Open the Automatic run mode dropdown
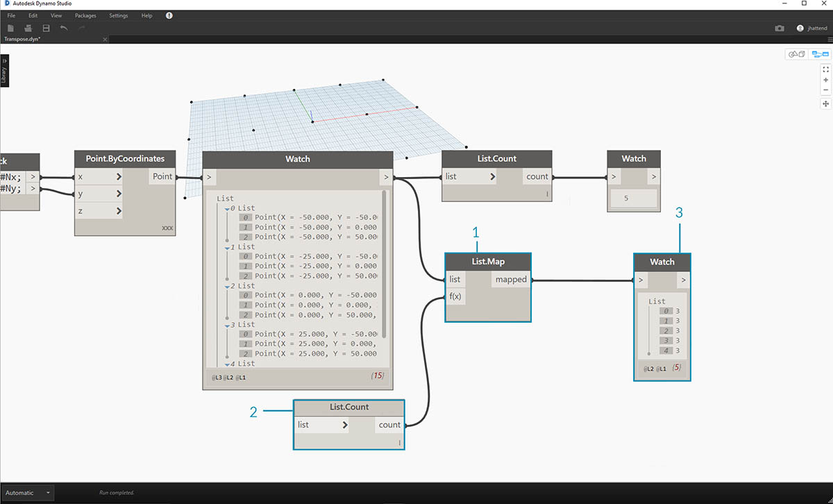Image resolution: width=833 pixels, height=504 pixels. [x=26, y=493]
